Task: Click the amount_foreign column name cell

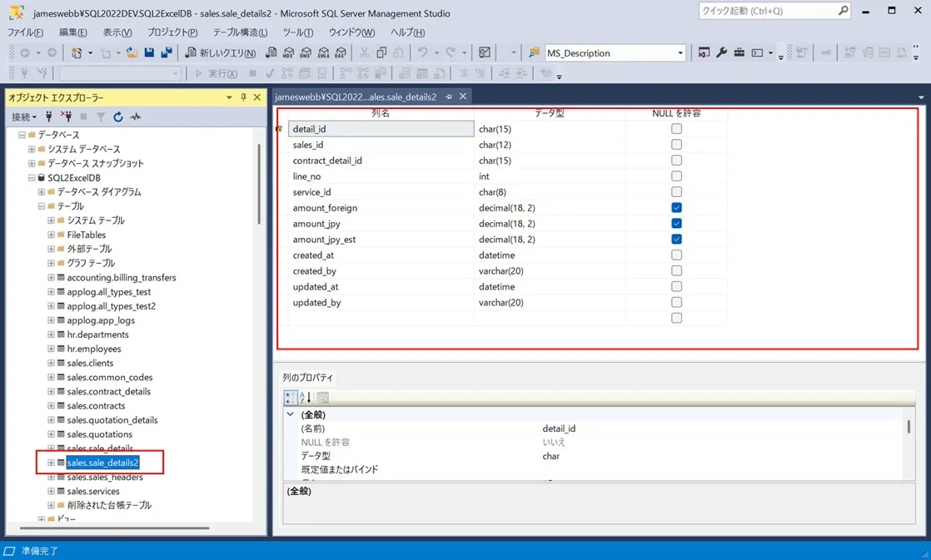Action: tap(381, 208)
